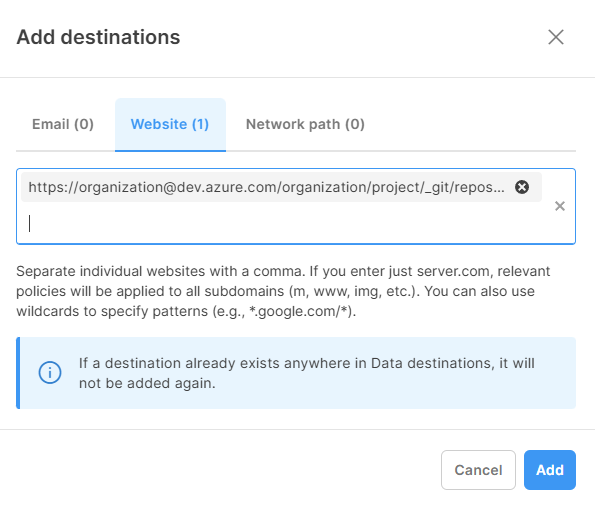Remove the dev.azure.com URL chip
Screen dimensions: 595x507
522,187
